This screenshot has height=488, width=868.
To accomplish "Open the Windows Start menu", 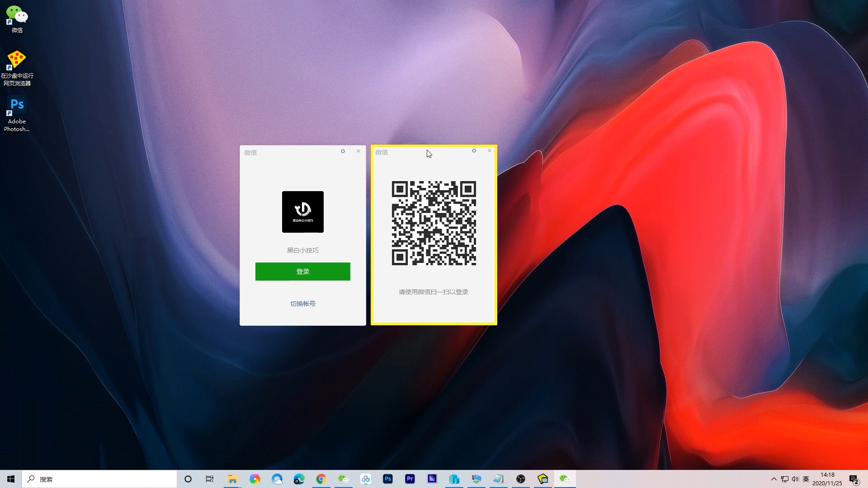I will (11, 479).
